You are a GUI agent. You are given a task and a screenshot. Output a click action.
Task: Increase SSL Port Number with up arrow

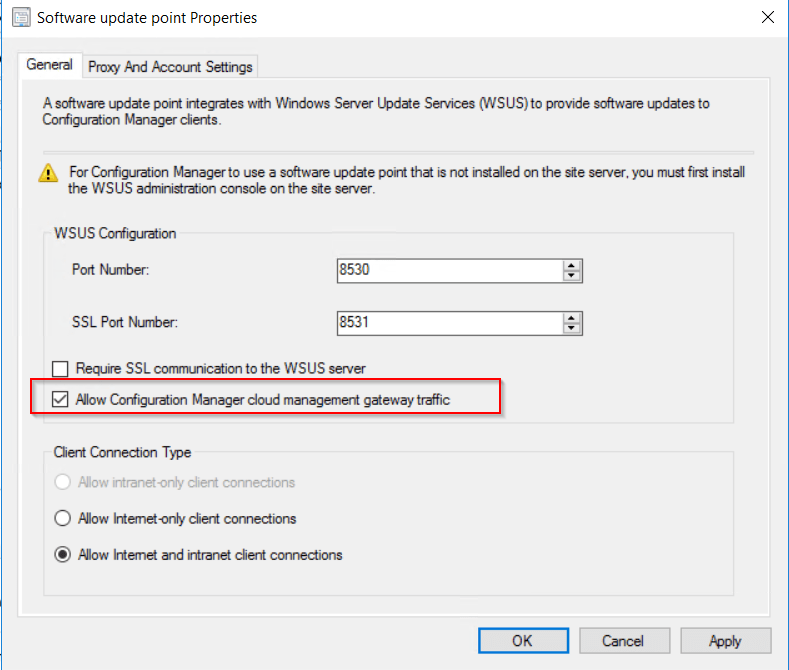tap(572, 317)
